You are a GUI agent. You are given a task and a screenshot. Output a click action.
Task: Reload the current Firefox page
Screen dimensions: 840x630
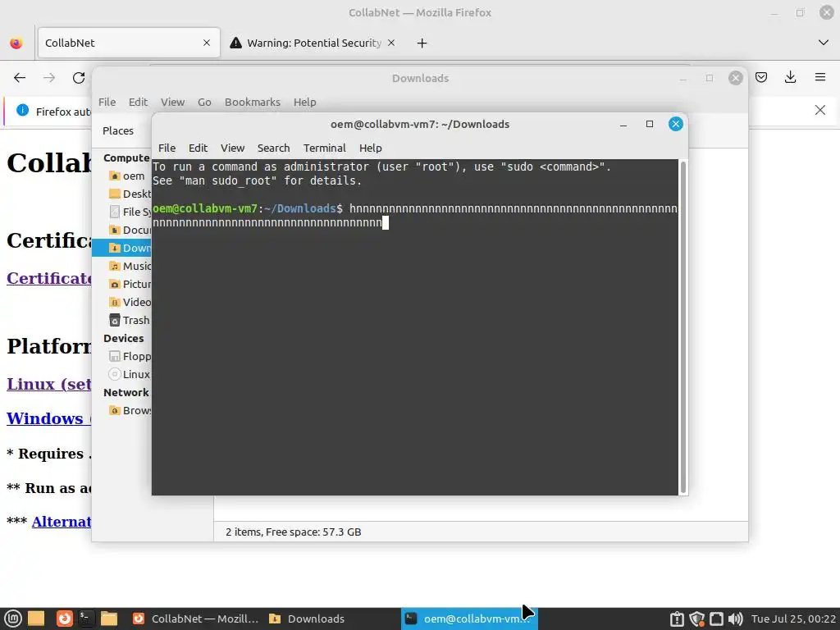[79, 78]
